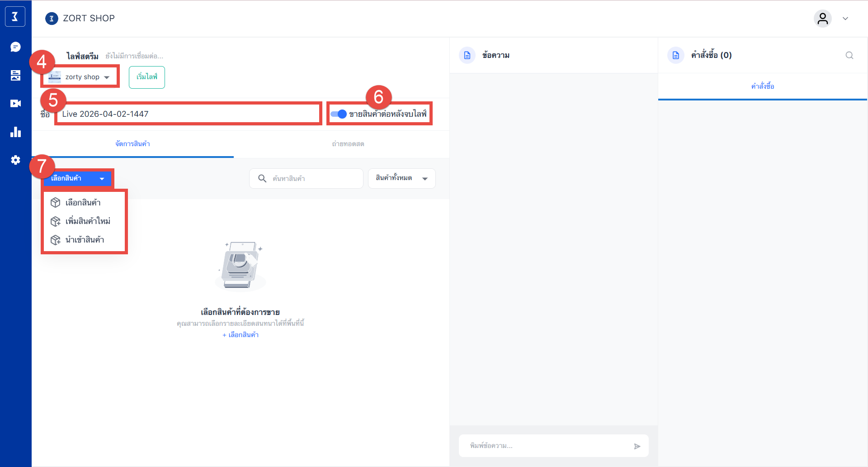Open the settings gear in sidebar
The height and width of the screenshot is (467, 868).
point(15,160)
